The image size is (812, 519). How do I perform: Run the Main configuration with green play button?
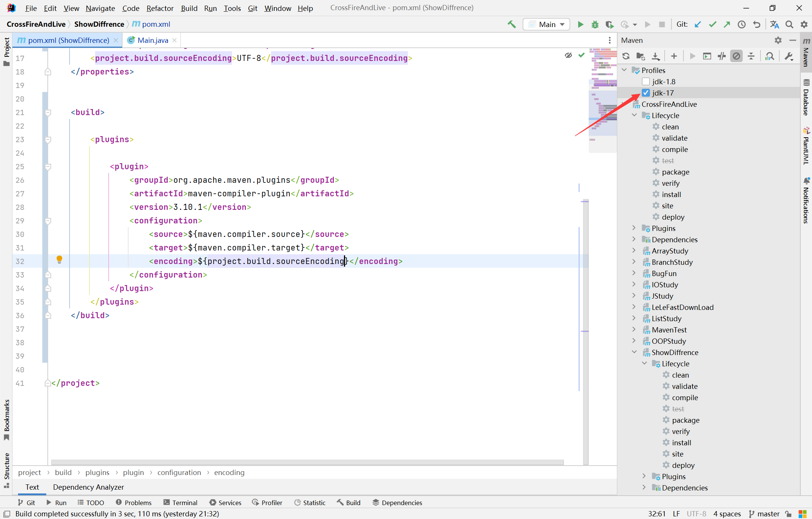click(580, 24)
